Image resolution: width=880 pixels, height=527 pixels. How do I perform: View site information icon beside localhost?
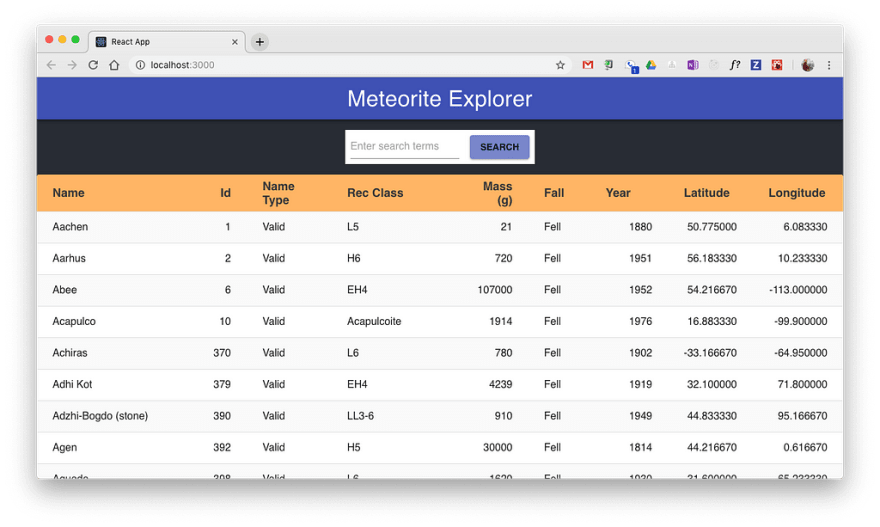point(140,65)
